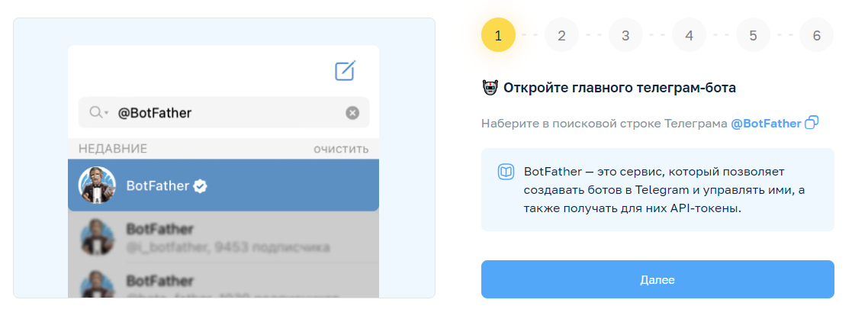
Task: Open the @BotFather link
Action: tap(766, 123)
